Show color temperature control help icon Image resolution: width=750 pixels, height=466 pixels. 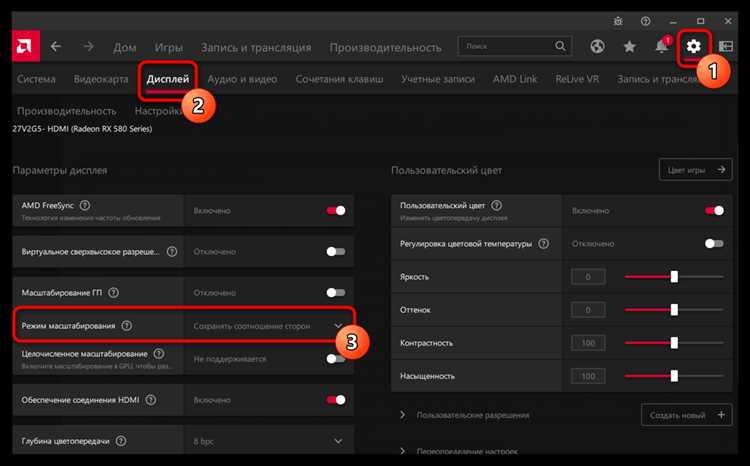coord(543,244)
